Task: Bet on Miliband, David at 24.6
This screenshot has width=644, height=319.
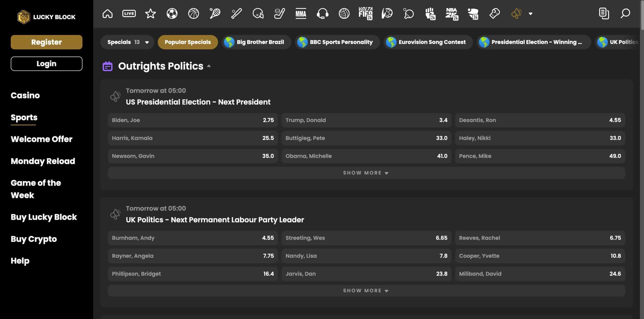Action: coord(540,274)
